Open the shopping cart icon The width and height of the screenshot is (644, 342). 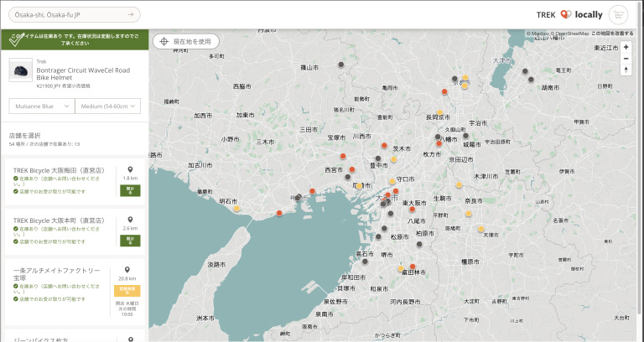pyautogui.click(x=619, y=14)
